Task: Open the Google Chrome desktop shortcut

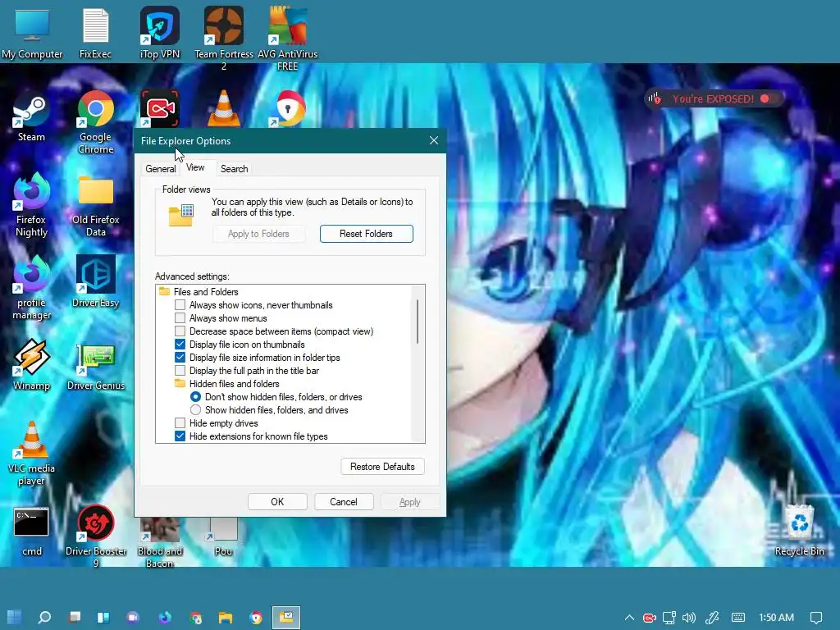Action: click(96, 123)
